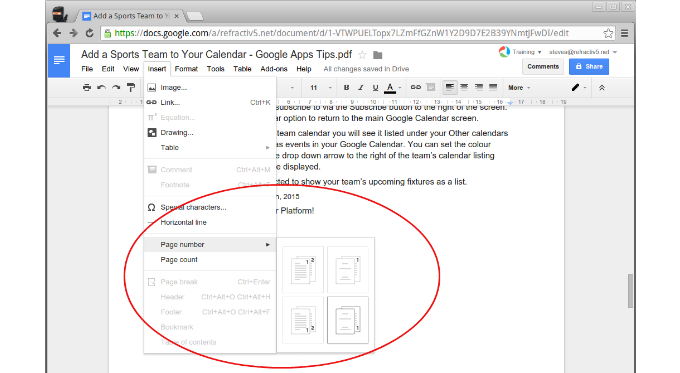Open the text color A picker
The image size is (680, 373).
(x=390, y=88)
